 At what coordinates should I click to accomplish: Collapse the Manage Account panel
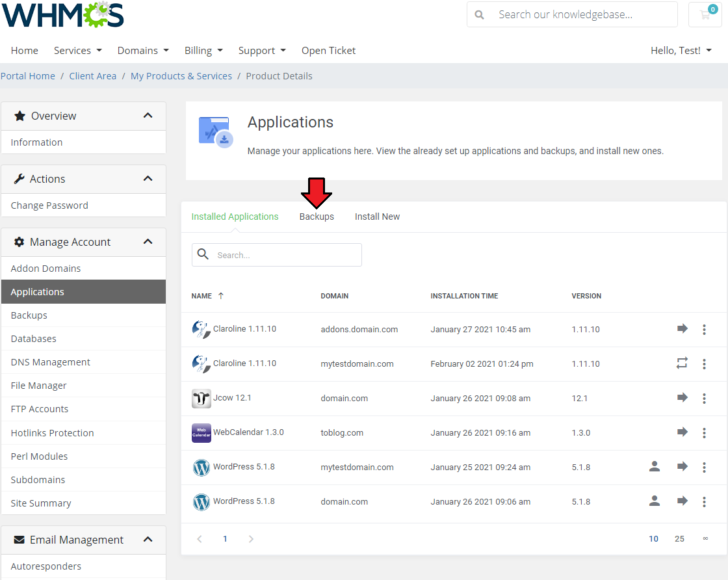[148, 241]
